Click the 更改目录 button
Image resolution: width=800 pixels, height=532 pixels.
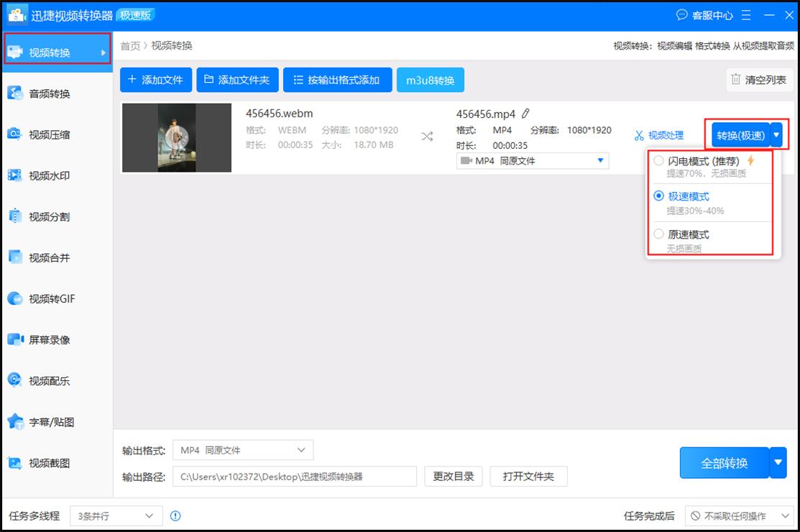[453, 476]
